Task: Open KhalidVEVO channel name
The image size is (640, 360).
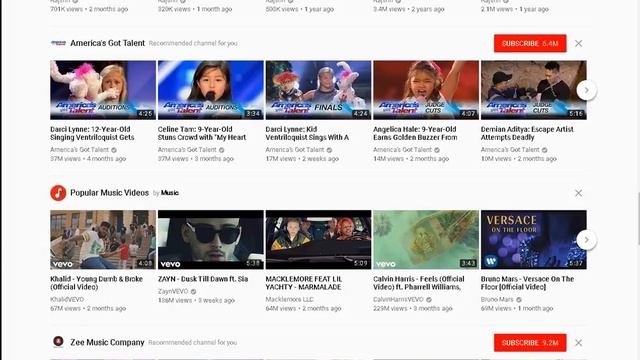Action: 67,299
